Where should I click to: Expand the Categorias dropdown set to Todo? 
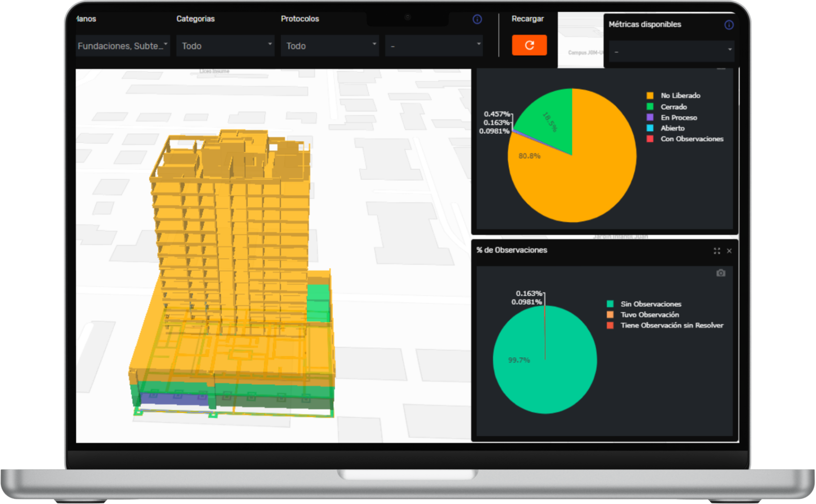225,46
